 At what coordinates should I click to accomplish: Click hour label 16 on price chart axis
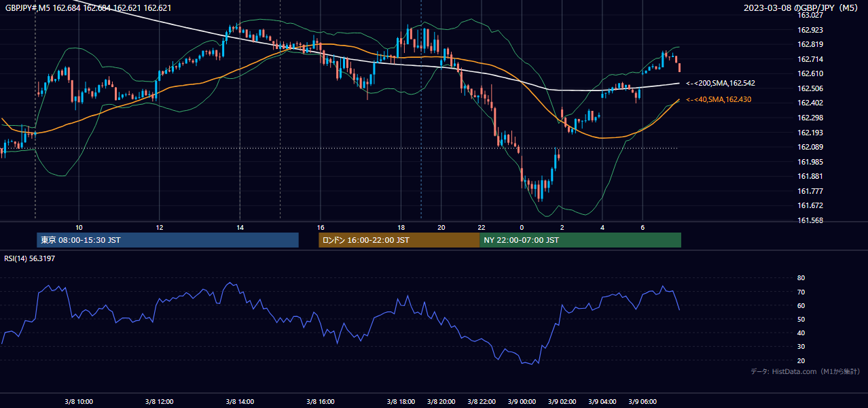click(x=321, y=227)
